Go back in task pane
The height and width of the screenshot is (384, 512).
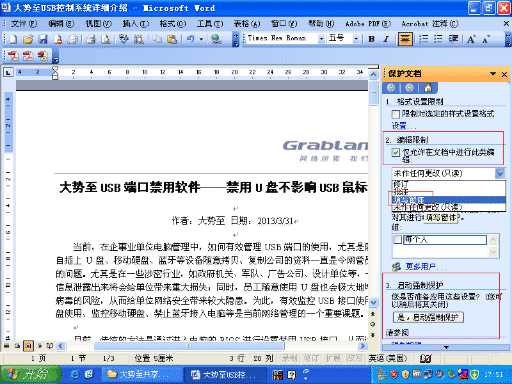(x=391, y=88)
